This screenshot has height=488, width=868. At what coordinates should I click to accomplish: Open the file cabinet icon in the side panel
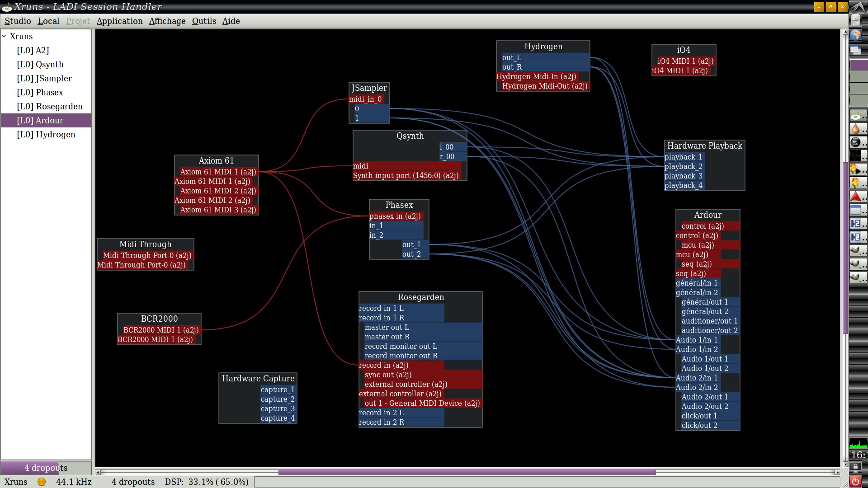coord(855,20)
